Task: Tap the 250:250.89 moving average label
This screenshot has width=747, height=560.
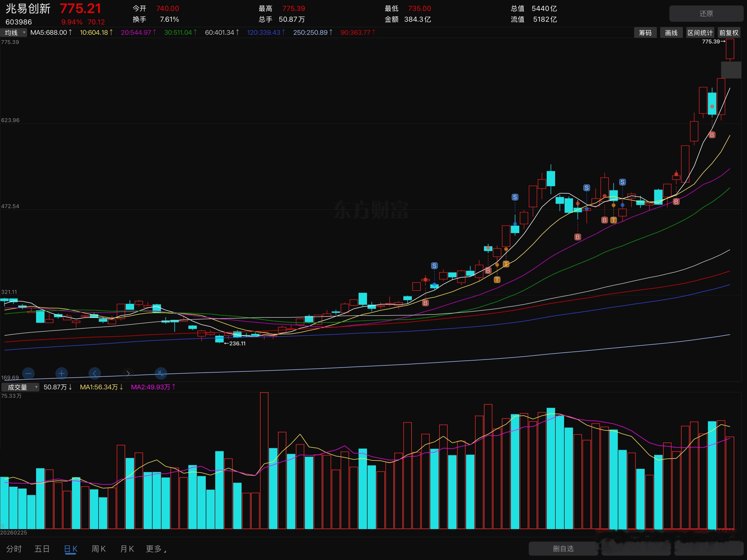Action: [313, 32]
